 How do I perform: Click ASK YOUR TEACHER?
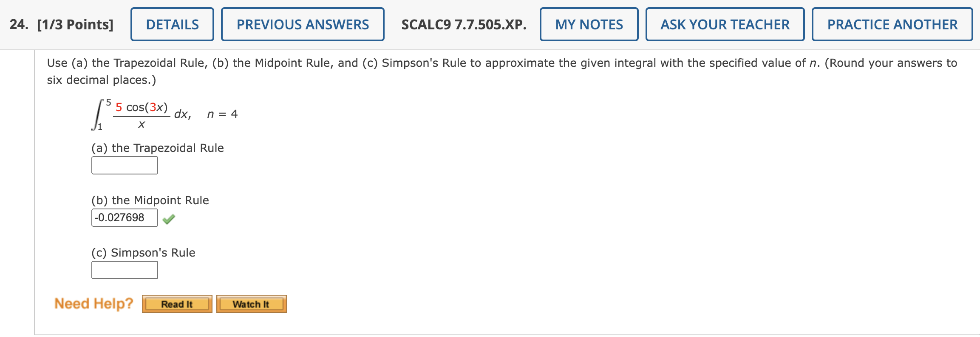pos(725,24)
